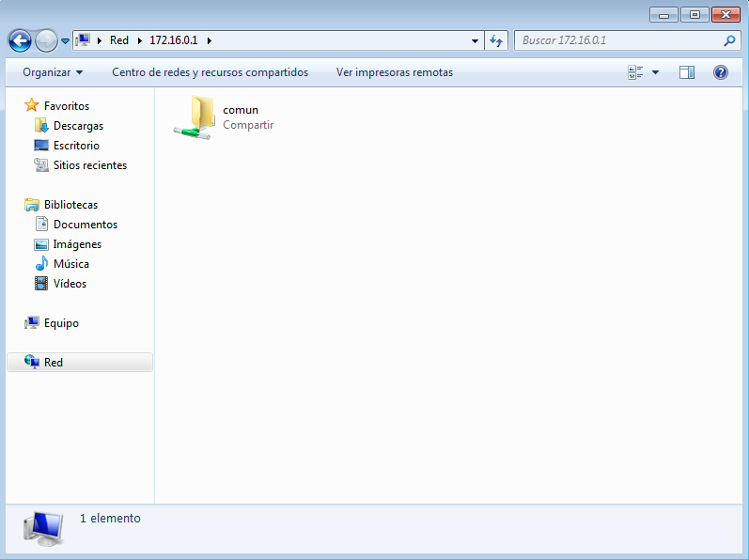
Task: Change the view with the views icon
Action: click(x=635, y=72)
